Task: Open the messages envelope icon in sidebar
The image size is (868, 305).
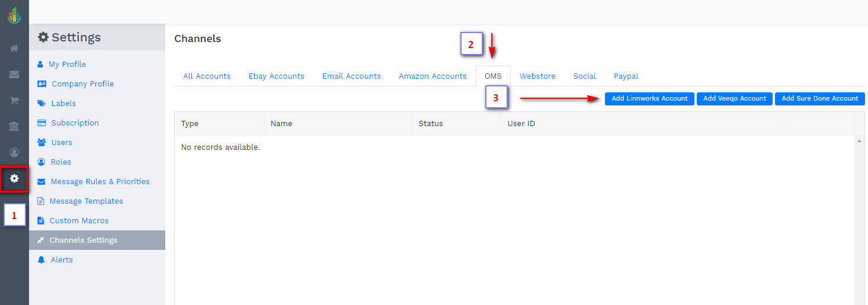Action: pos(14,75)
